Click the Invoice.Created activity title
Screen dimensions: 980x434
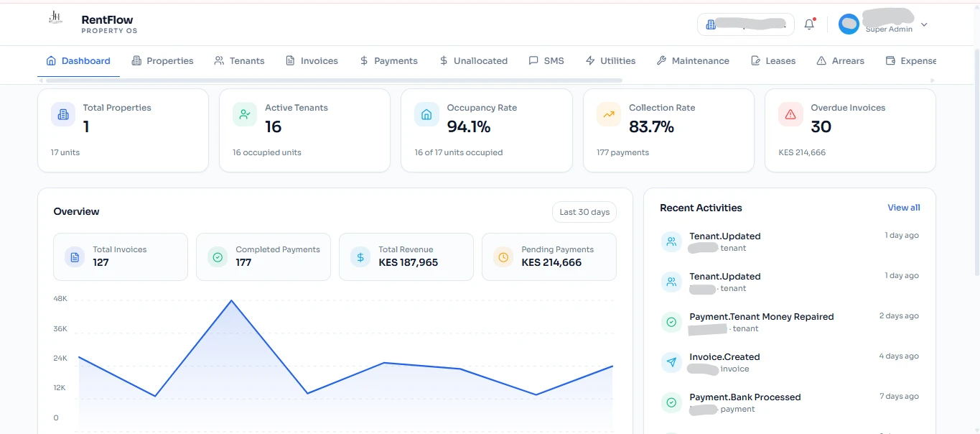[x=724, y=357]
